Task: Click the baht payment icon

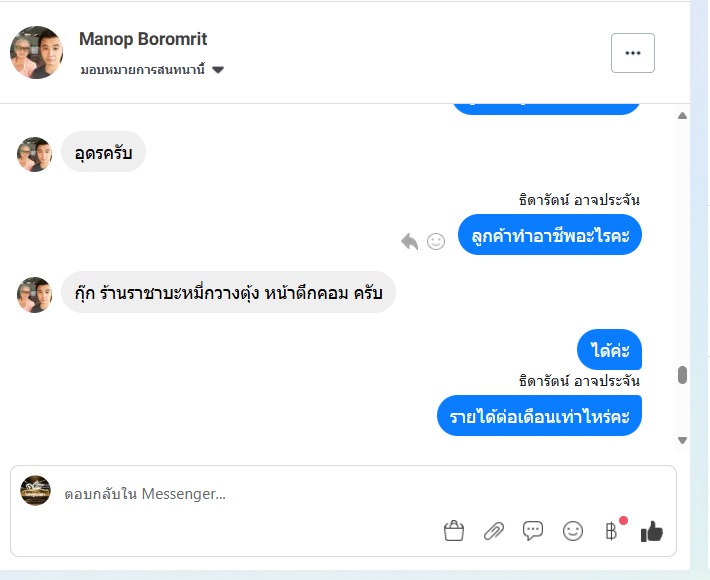Action: tap(612, 531)
